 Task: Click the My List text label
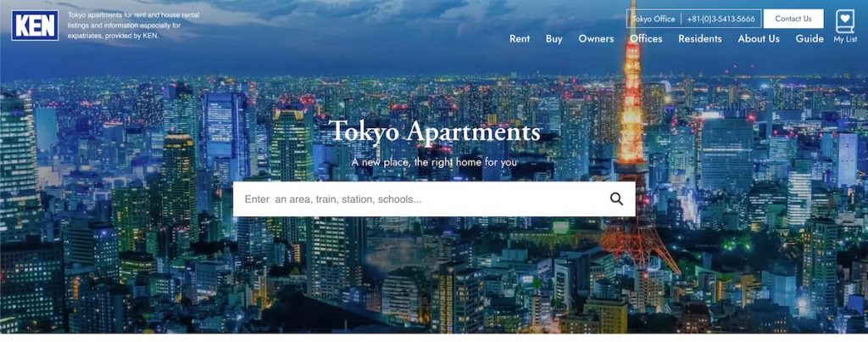click(845, 39)
